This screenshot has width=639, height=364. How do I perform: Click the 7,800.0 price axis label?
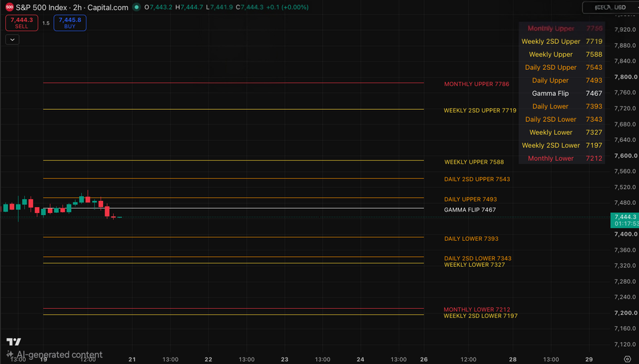point(626,77)
